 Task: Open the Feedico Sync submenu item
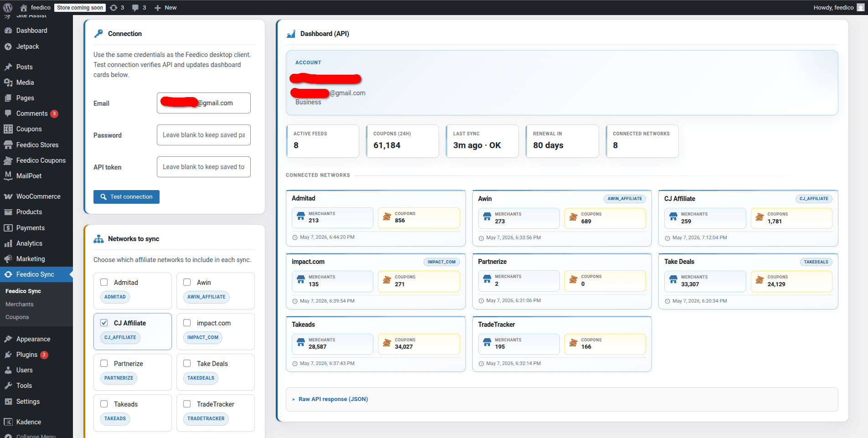click(x=23, y=291)
